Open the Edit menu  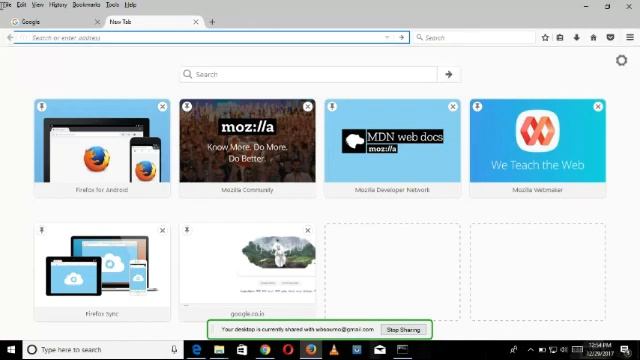tap(22, 5)
